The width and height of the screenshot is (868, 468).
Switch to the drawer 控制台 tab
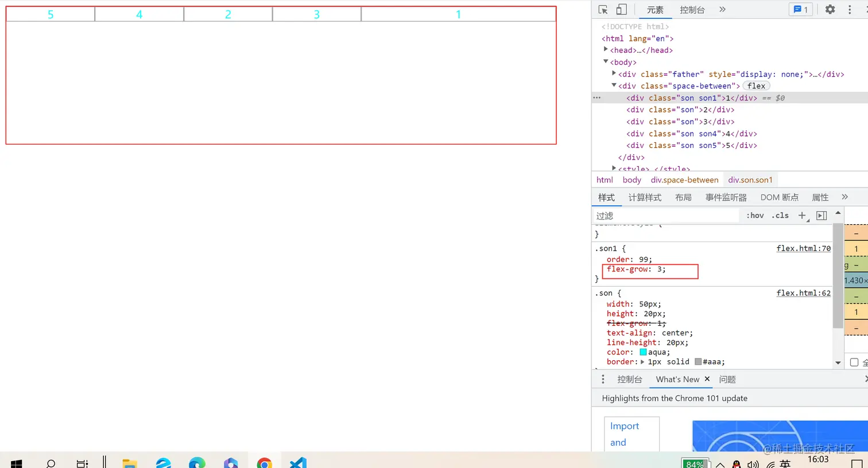(630, 380)
